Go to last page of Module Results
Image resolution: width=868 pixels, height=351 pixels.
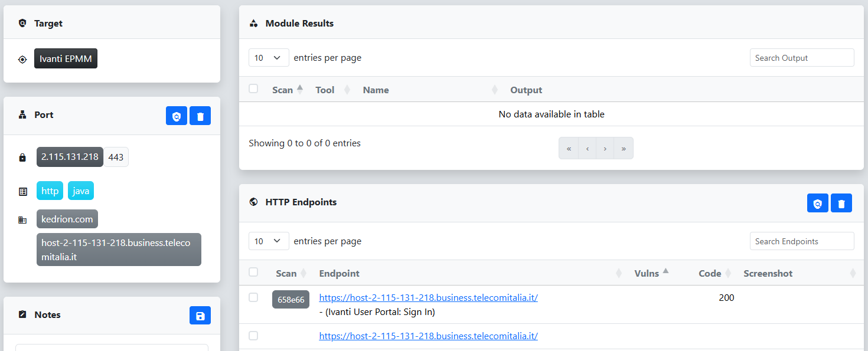tap(624, 149)
